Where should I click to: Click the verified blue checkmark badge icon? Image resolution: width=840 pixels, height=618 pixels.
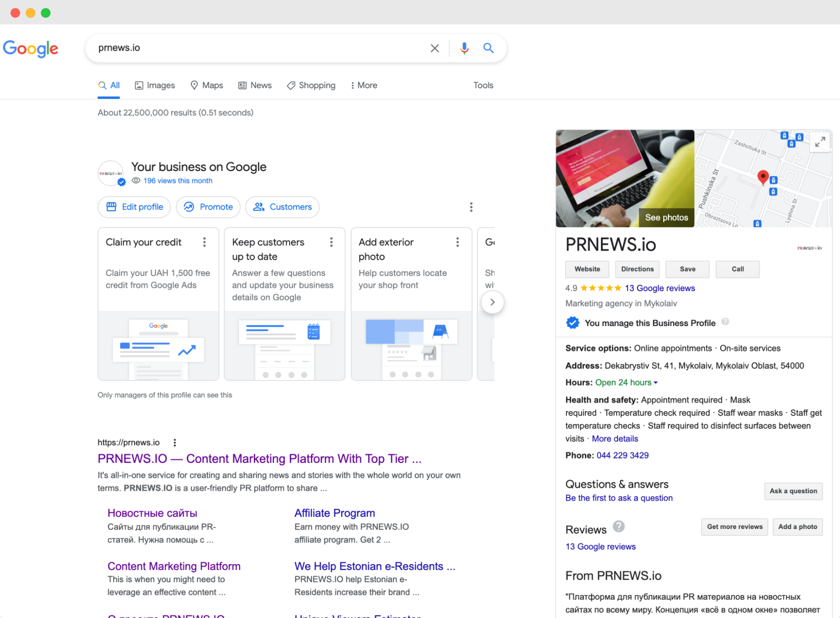[x=572, y=323]
